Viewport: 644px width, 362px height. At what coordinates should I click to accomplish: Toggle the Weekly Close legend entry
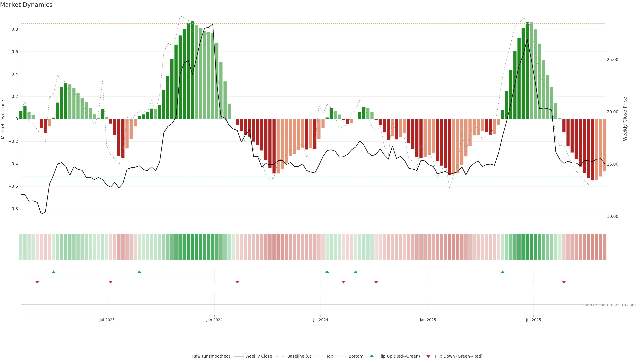258,356
